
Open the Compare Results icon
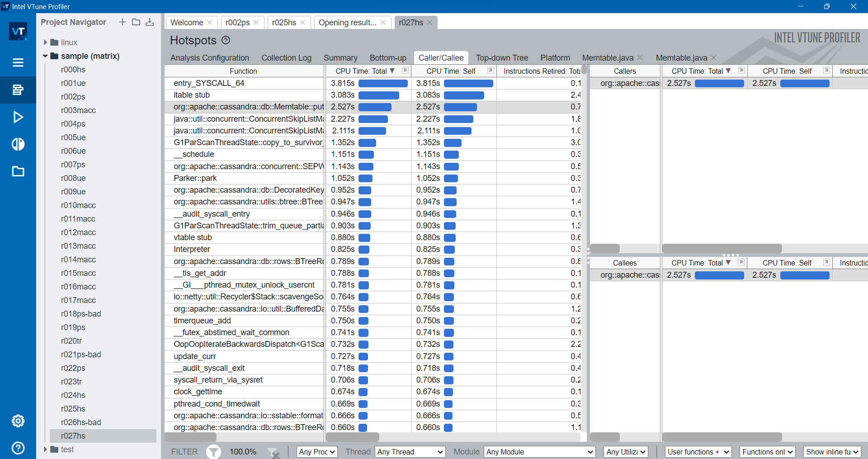(18, 144)
